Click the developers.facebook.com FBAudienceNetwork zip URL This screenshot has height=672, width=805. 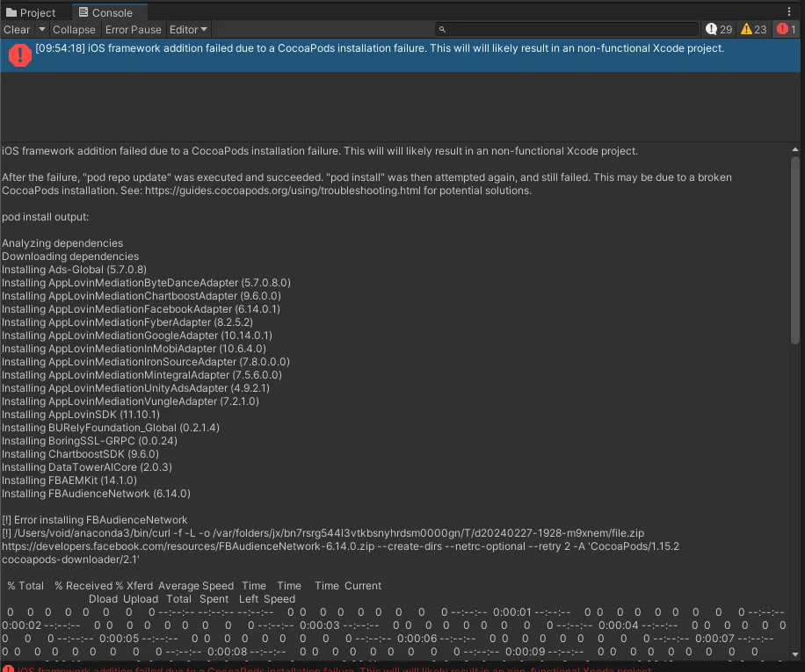pyautogui.click(x=188, y=546)
